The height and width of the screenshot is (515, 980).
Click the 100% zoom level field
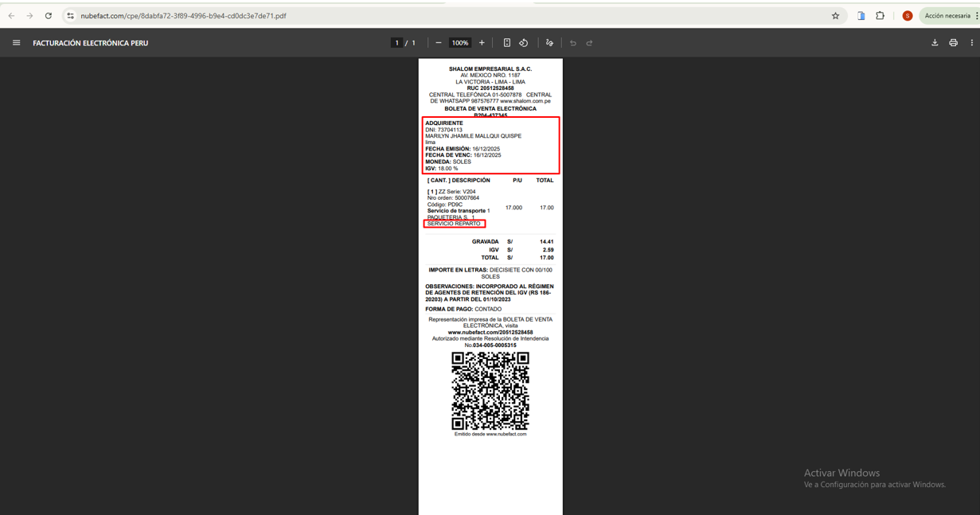coord(459,43)
